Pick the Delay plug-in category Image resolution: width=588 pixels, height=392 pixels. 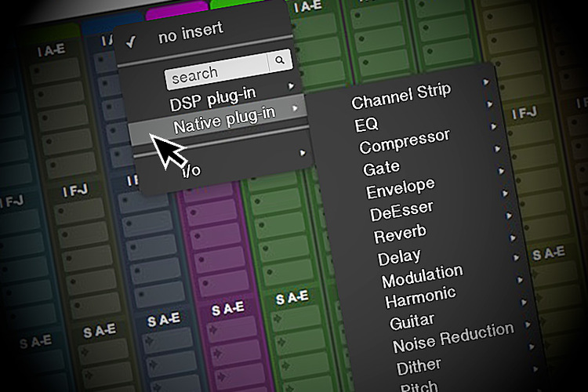[x=399, y=258]
